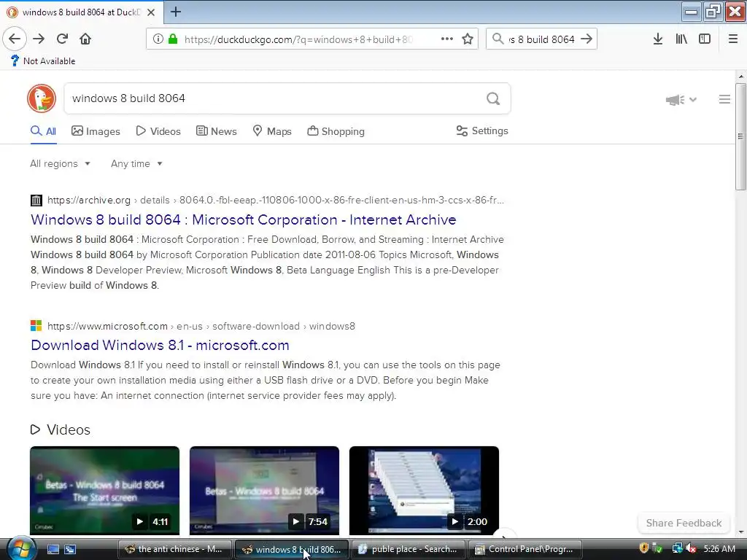Play the 7:54 build 8064 video
747x560 pixels.
pos(264,491)
